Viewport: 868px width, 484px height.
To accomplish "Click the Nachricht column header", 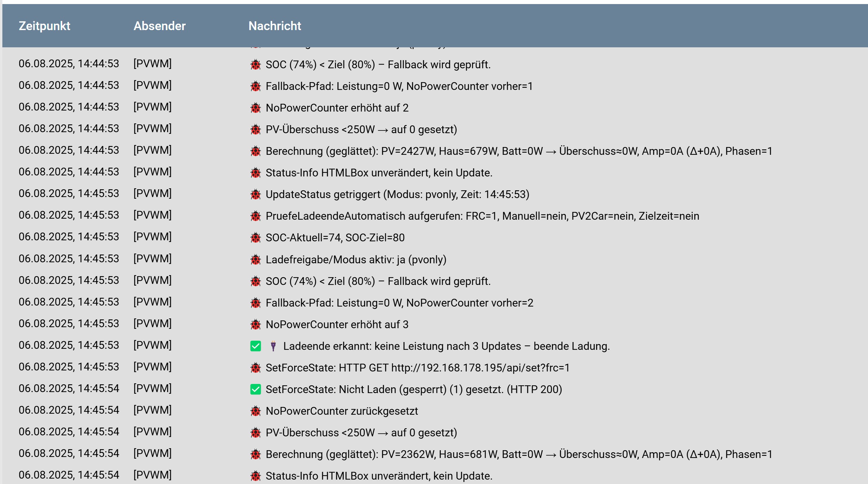I will [x=275, y=26].
